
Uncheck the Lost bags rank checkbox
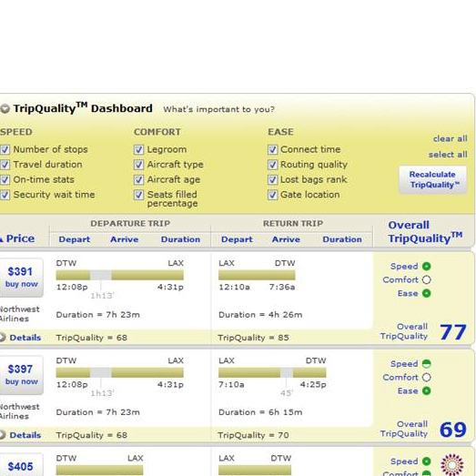click(273, 179)
